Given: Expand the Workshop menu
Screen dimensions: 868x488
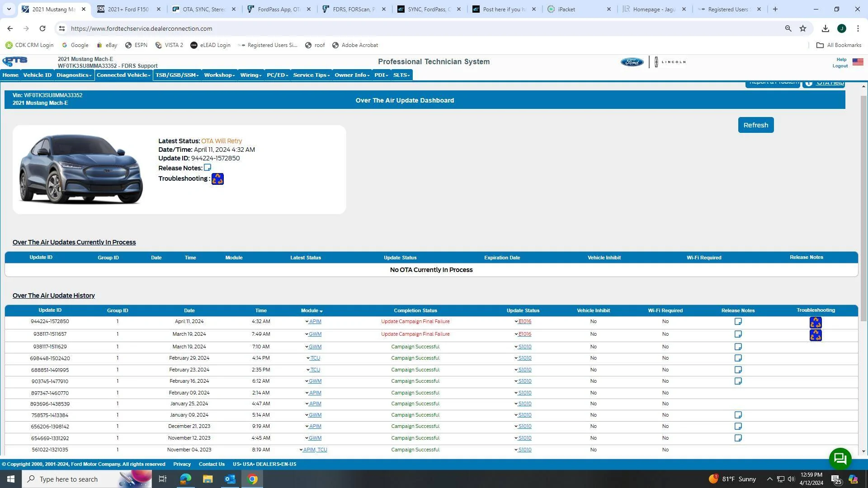Looking at the screenshot, I should pos(219,75).
